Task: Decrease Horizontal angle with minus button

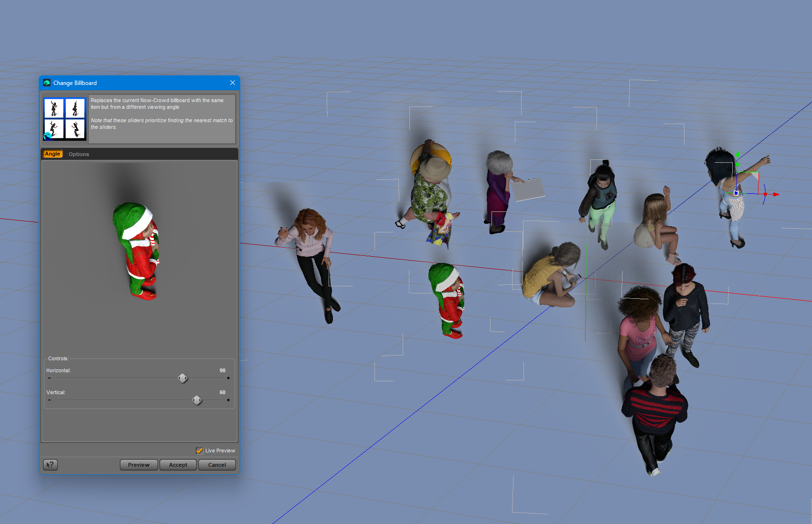Action: point(49,378)
